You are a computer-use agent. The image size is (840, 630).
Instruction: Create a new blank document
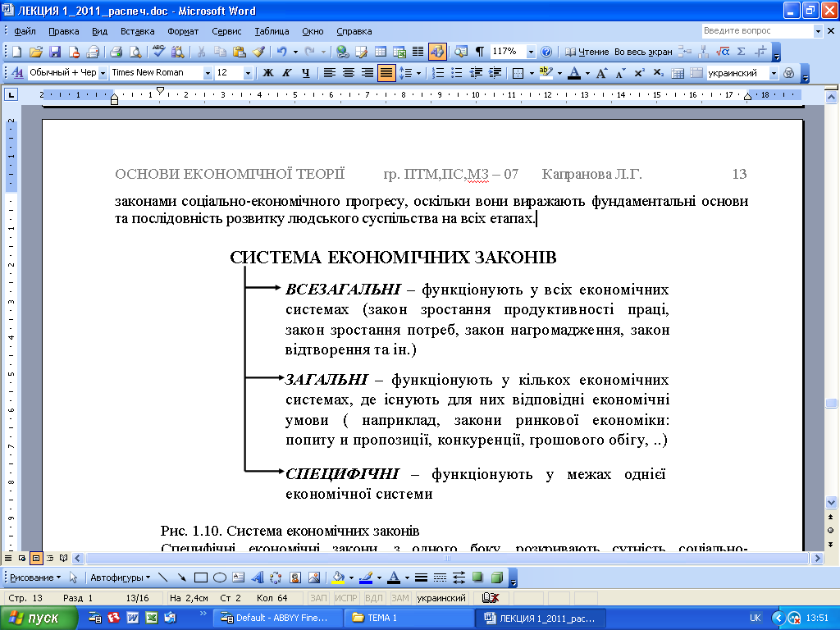(16, 52)
